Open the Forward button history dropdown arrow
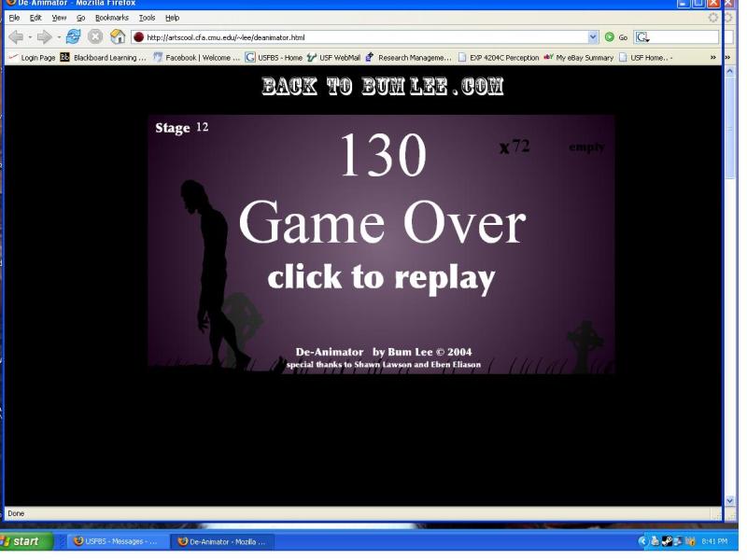This screenshot has width=747, height=560. point(59,36)
